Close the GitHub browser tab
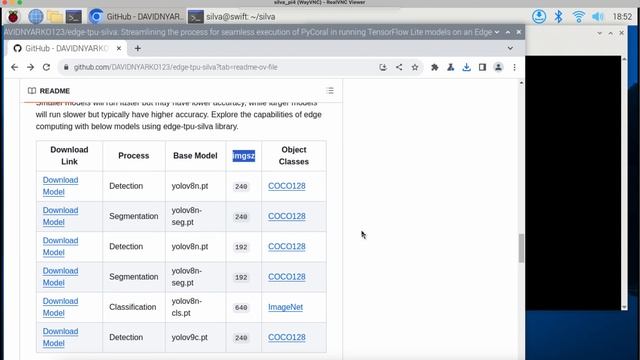This screenshot has height=360, width=640. coord(119,48)
